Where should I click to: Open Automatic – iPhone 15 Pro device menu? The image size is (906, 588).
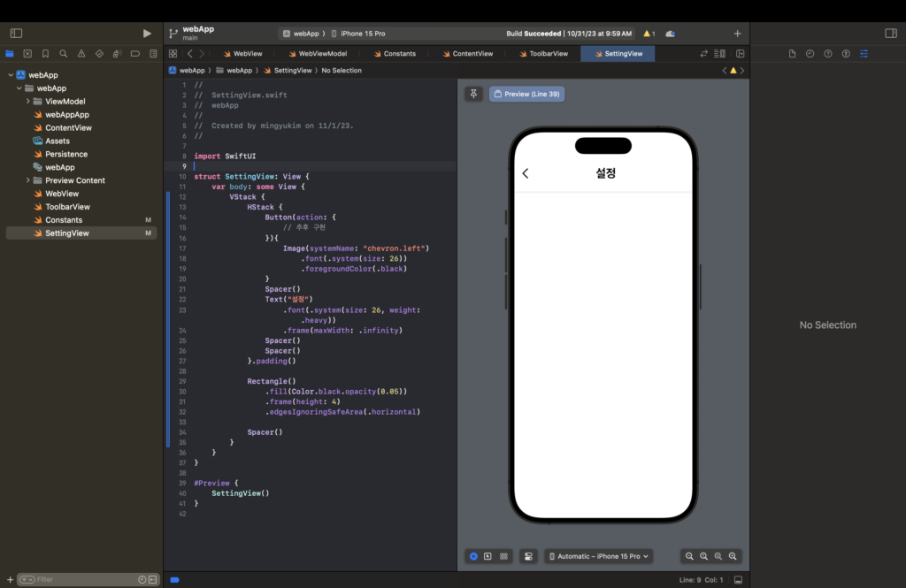pyautogui.click(x=599, y=556)
